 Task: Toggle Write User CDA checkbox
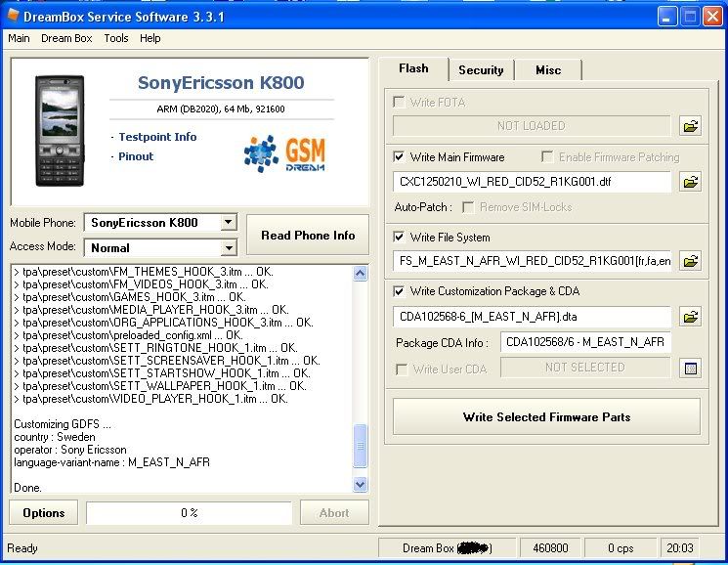(x=402, y=369)
